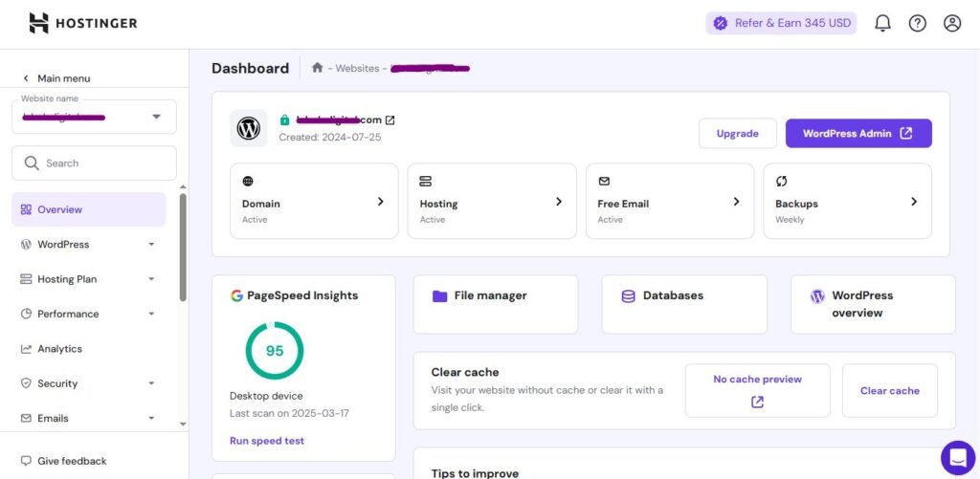Open the help question mark icon
Image resolution: width=980 pixels, height=479 pixels.
[x=917, y=23]
